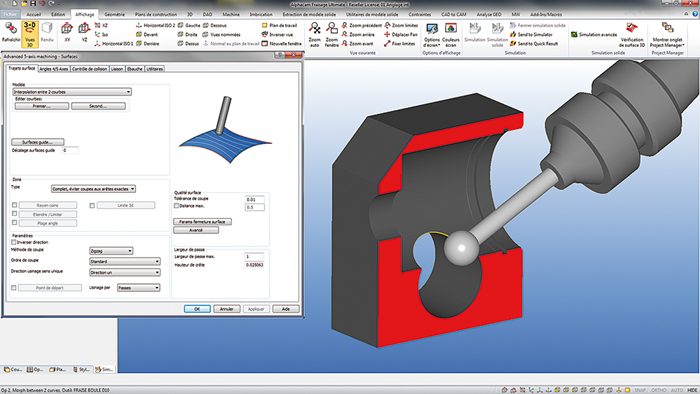Enable the Limite 3d checkbox

tap(92, 206)
